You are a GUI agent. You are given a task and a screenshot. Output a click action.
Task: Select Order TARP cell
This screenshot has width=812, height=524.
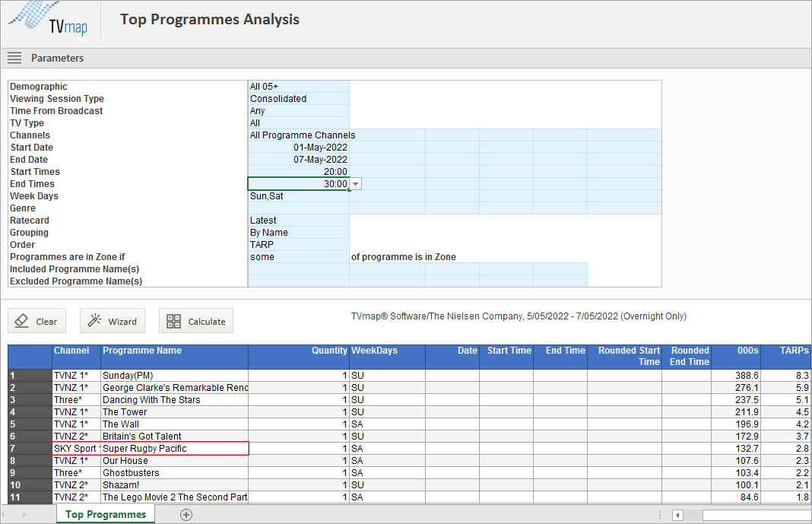click(x=299, y=245)
